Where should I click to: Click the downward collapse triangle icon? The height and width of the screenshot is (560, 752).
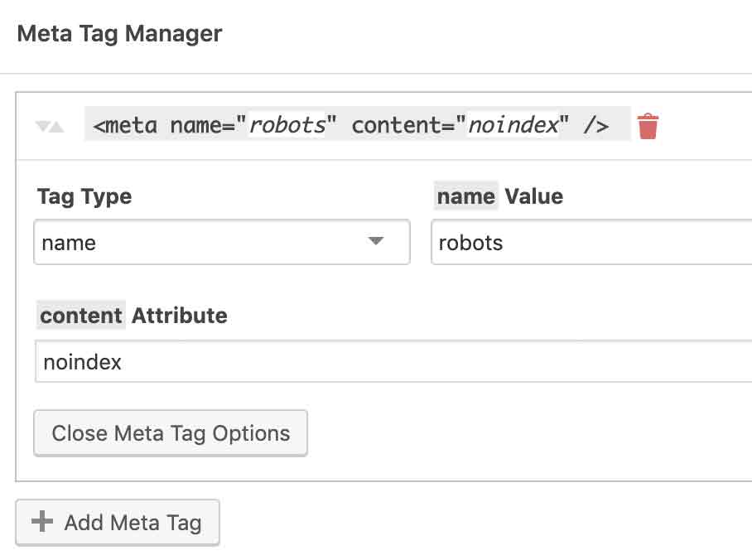pyautogui.click(x=42, y=126)
